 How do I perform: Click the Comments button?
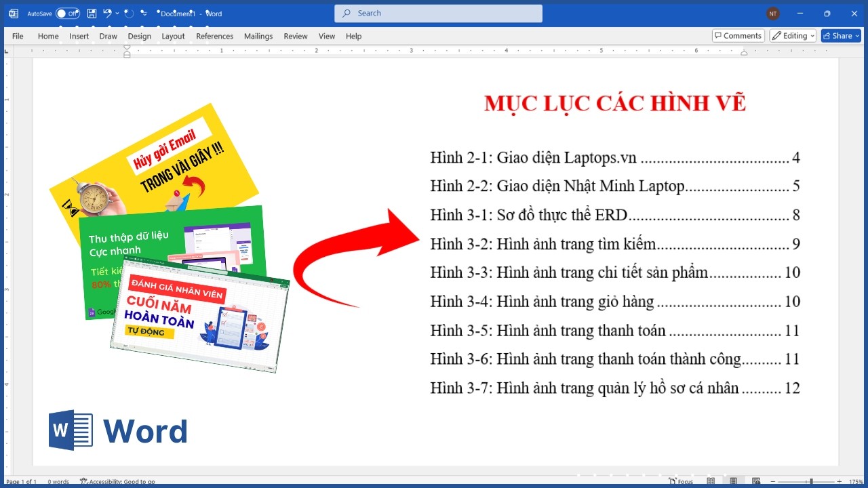point(738,36)
